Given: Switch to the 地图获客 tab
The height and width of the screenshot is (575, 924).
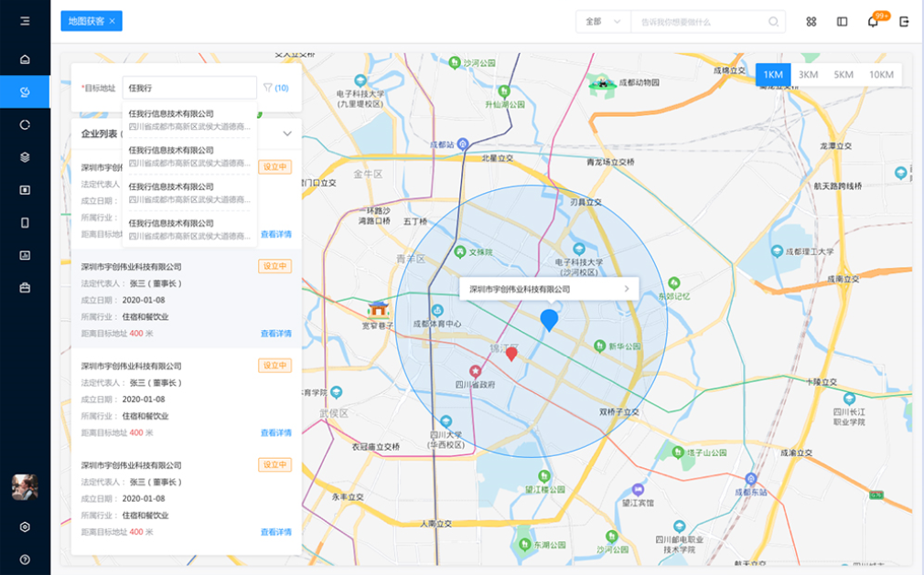Looking at the screenshot, I should coord(86,21).
